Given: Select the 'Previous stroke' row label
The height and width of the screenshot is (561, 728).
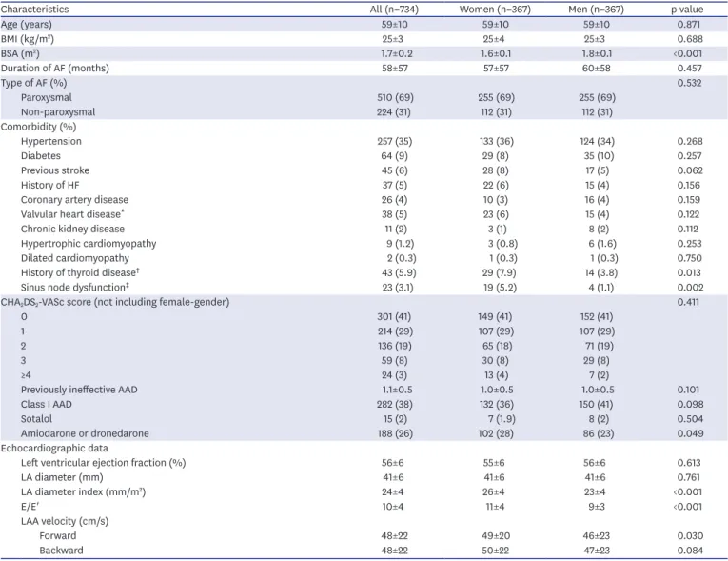Looking at the screenshot, I should [x=55, y=170].
